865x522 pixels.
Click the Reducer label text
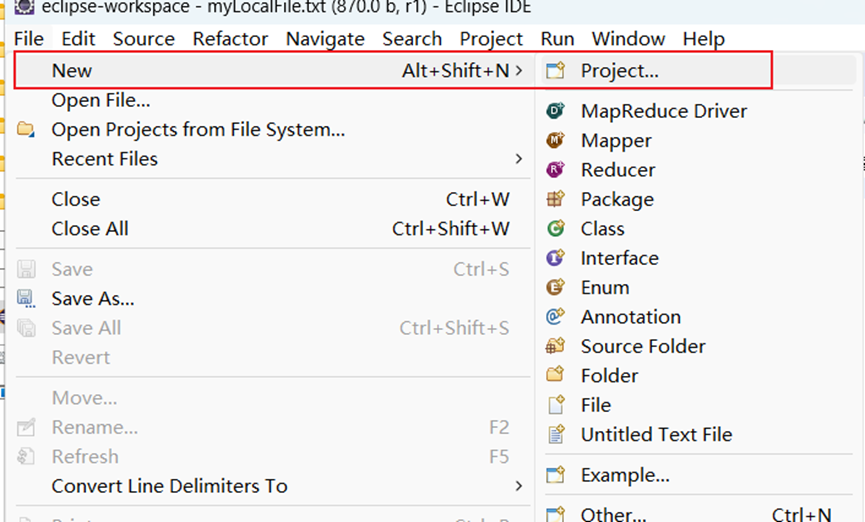coord(618,169)
